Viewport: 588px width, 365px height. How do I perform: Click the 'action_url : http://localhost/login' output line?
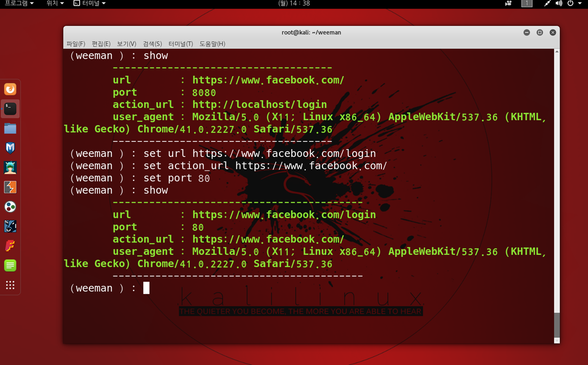pyautogui.click(x=220, y=105)
